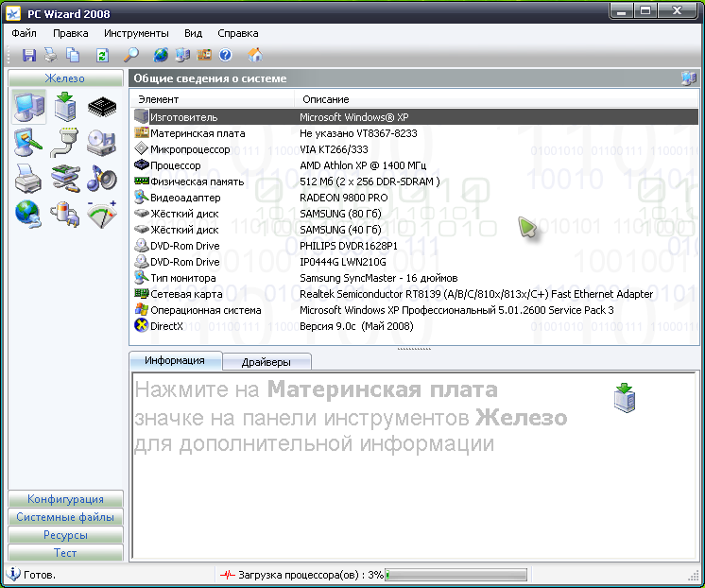The width and height of the screenshot is (705, 588).
Task: Open the Processor black chip sidebar icon
Action: (102, 107)
